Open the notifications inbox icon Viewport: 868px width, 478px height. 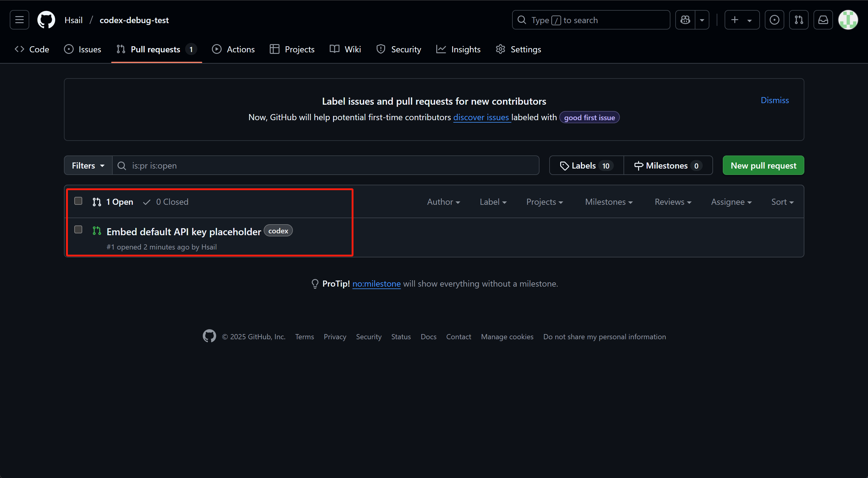click(823, 20)
